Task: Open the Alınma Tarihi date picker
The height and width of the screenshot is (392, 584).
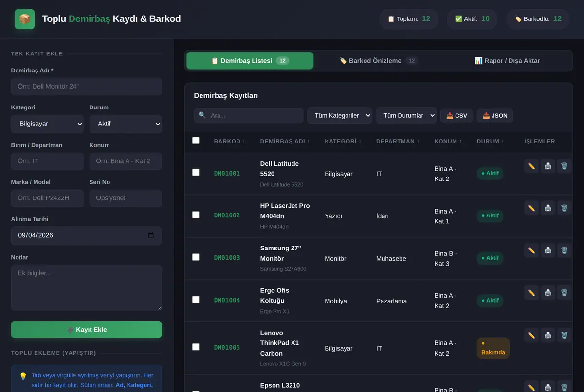Action: coord(151,235)
